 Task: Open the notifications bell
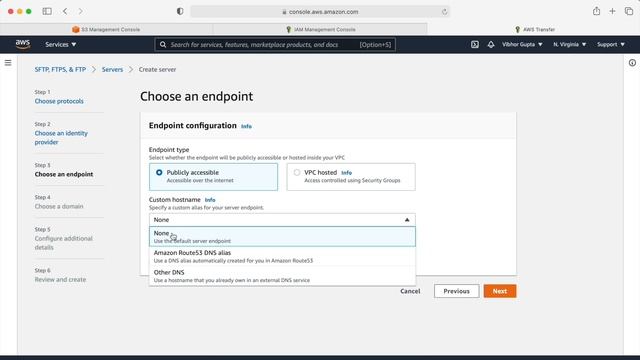(x=491, y=44)
